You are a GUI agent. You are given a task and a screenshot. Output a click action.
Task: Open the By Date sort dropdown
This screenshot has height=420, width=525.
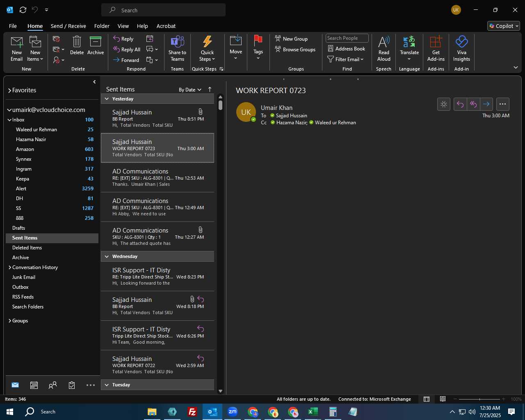click(x=190, y=90)
